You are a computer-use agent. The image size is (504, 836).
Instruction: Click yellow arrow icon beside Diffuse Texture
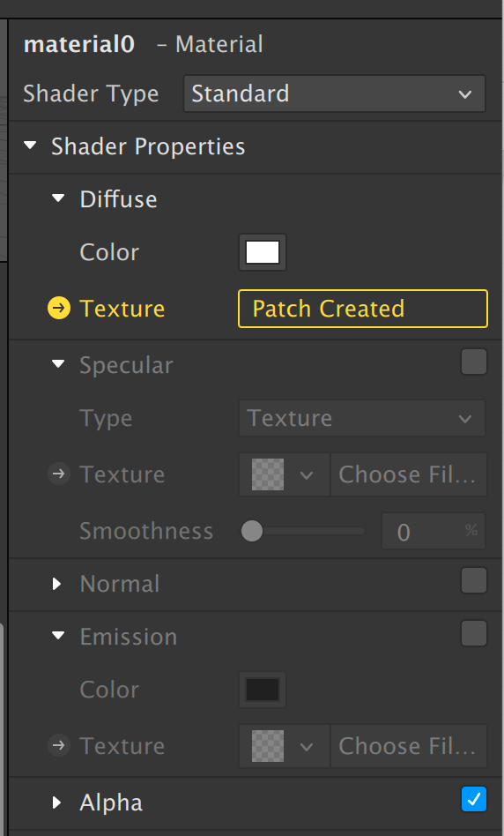(x=59, y=308)
